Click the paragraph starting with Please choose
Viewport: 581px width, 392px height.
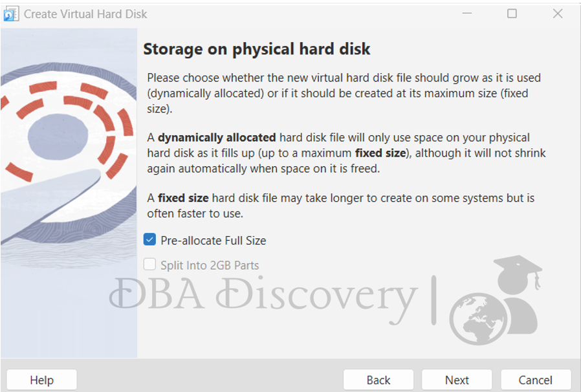344,93
